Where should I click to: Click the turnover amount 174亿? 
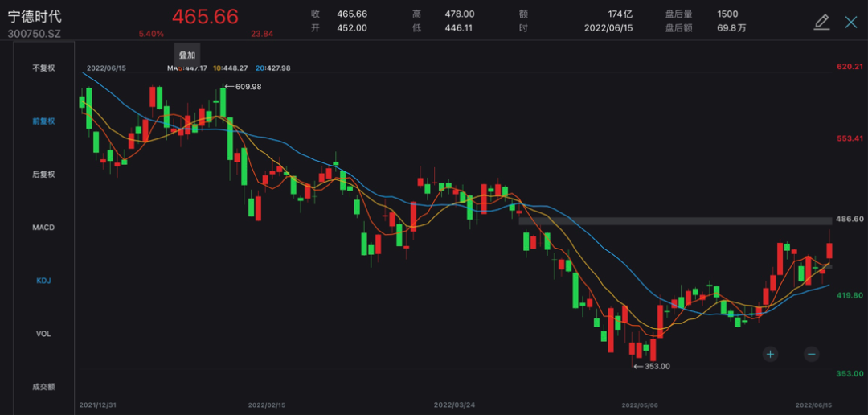click(x=621, y=14)
